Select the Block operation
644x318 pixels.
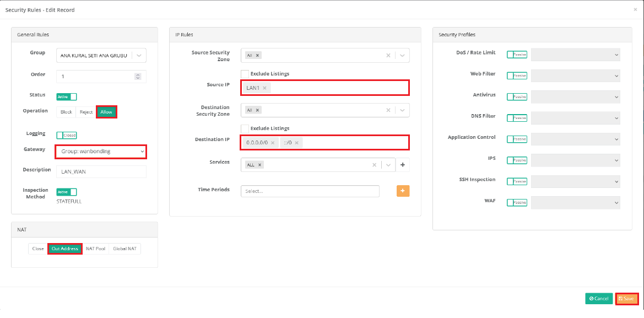66,112
